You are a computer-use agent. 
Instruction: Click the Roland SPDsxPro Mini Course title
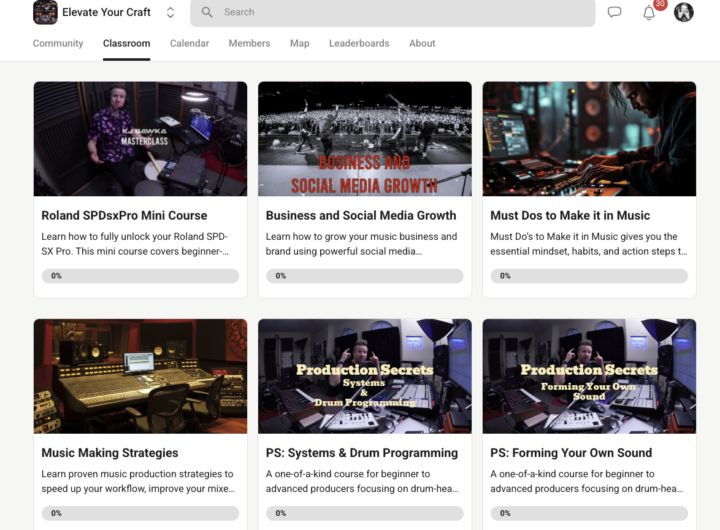(124, 215)
